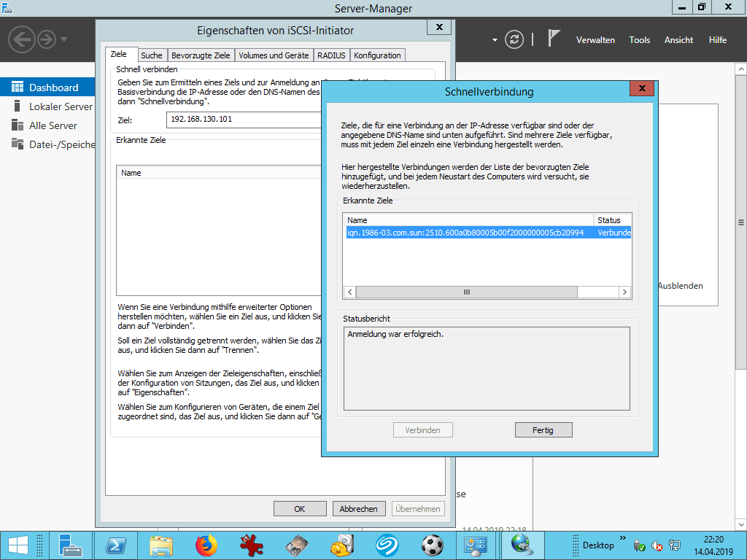Open the red splat icon app in taskbar
Viewport: 747px width, 560px height.
251,545
